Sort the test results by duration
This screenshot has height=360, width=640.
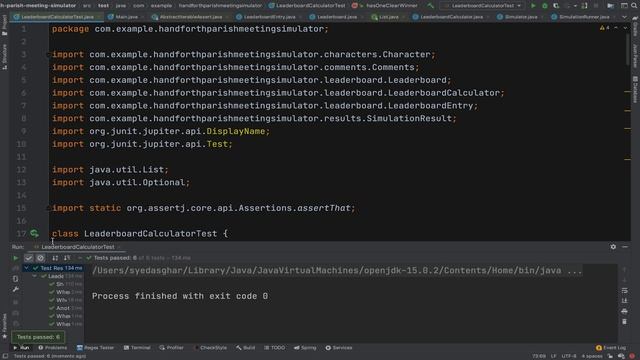coord(67,258)
